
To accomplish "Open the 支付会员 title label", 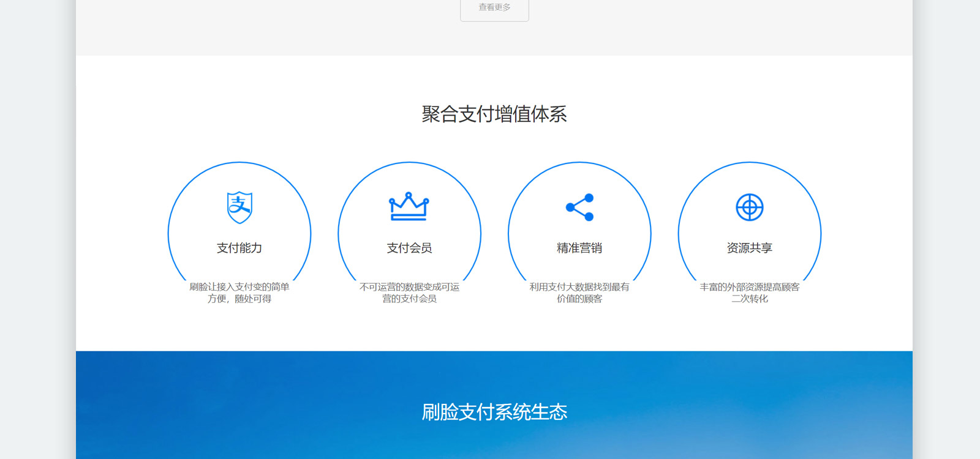I will pyautogui.click(x=409, y=248).
